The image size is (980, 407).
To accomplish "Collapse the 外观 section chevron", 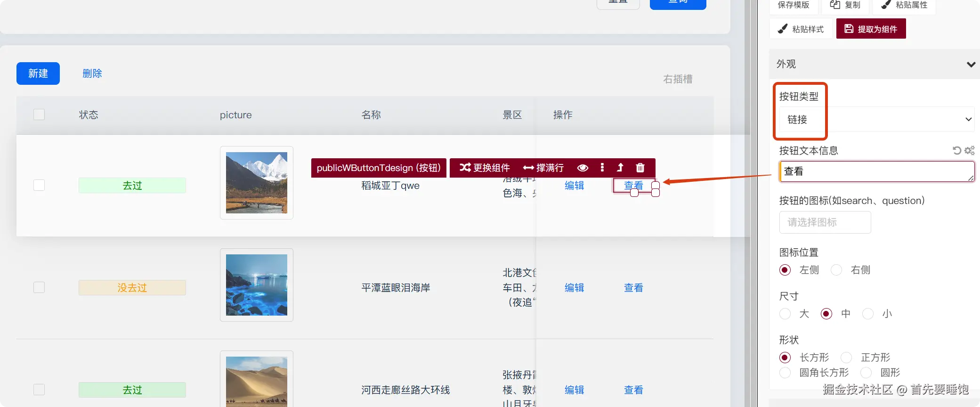I will 971,64.
